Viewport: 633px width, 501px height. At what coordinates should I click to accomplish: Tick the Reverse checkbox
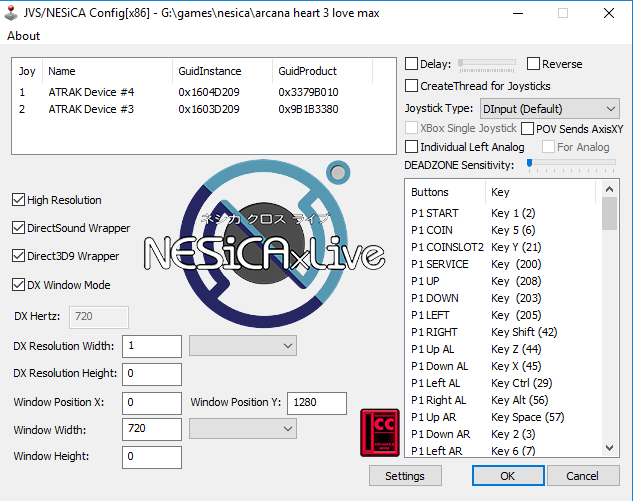[x=533, y=63]
